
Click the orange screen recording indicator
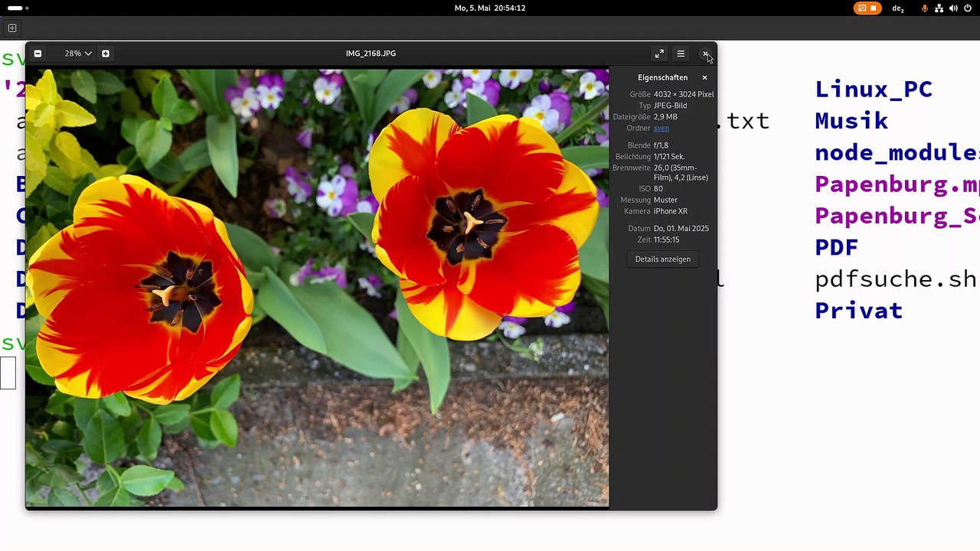coord(867,8)
